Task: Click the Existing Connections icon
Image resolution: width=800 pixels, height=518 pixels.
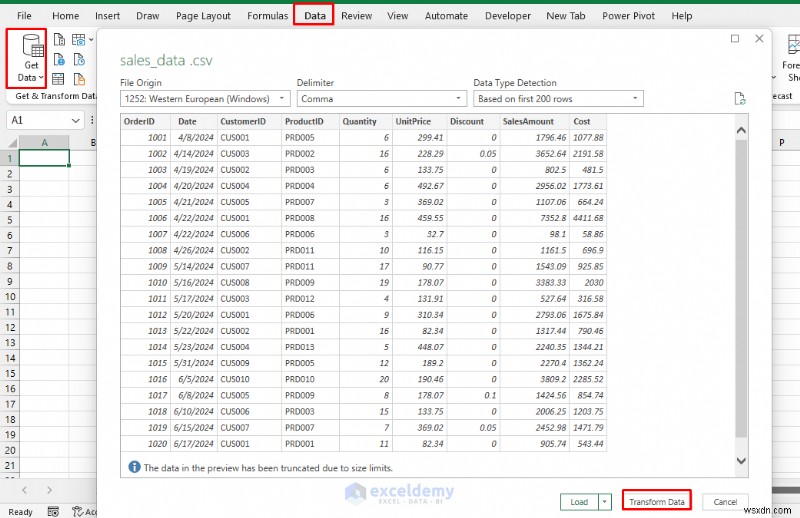Action: tap(79, 79)
